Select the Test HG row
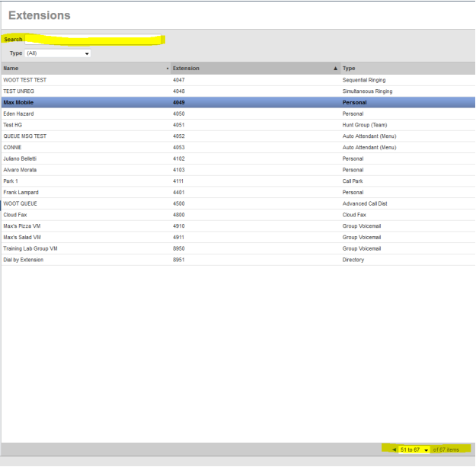This screenshot has height=467, width=476. click(238, 125)
